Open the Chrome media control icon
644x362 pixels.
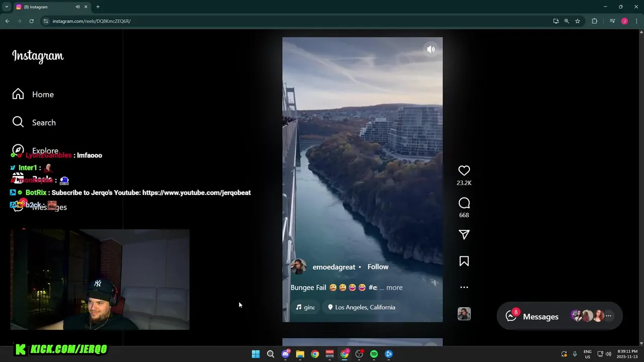pos(612,21)
